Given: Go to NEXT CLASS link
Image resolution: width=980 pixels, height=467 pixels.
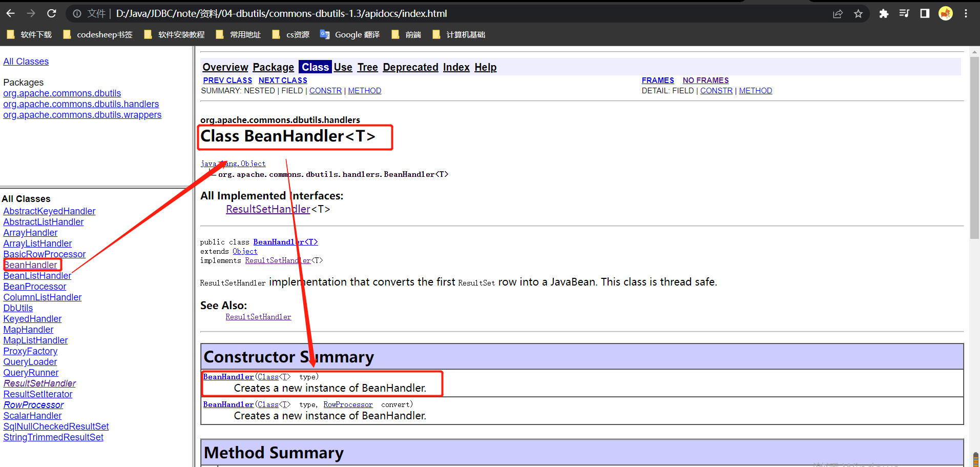Looking at the screenshot, I should (x=283, y=80).
